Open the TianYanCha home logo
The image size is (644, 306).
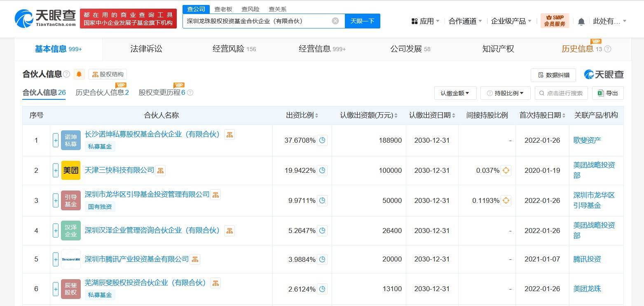[x=45, y=18]
